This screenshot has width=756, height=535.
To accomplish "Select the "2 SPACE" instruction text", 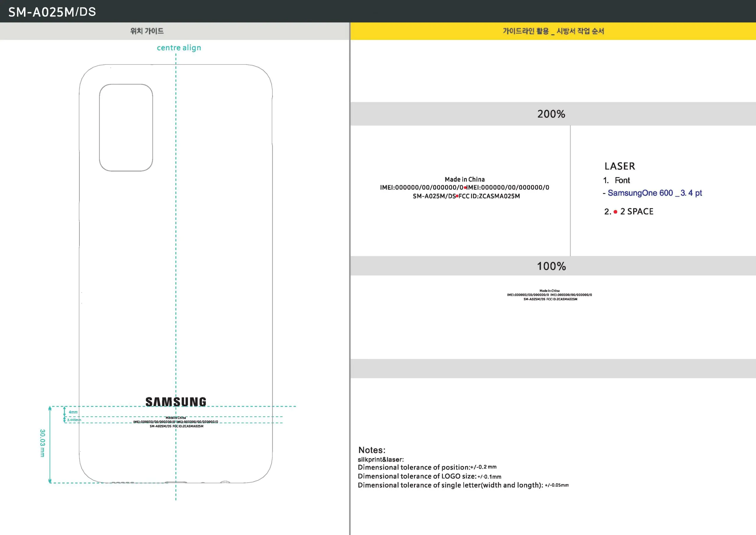I will [x=637, y=212].
